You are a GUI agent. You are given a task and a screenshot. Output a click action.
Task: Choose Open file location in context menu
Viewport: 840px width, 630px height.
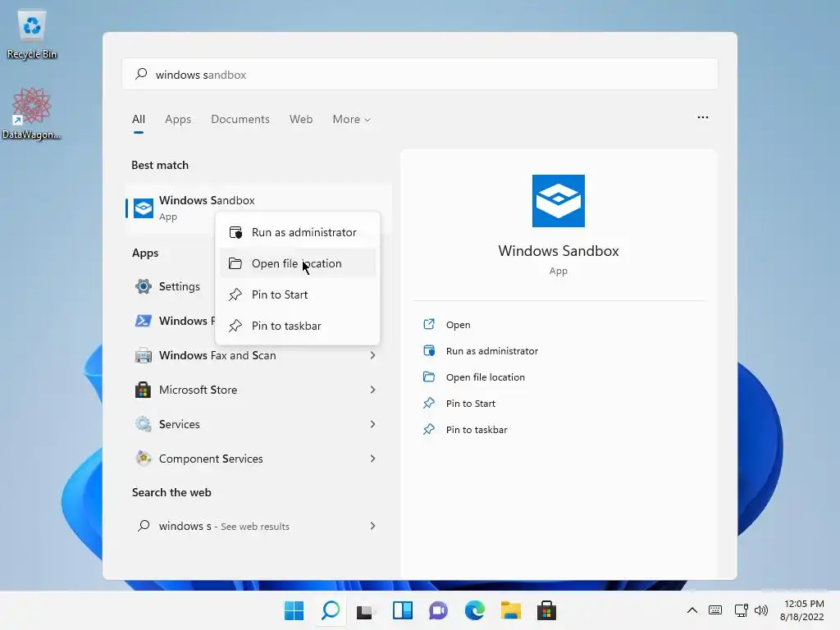tap(297, 263)
